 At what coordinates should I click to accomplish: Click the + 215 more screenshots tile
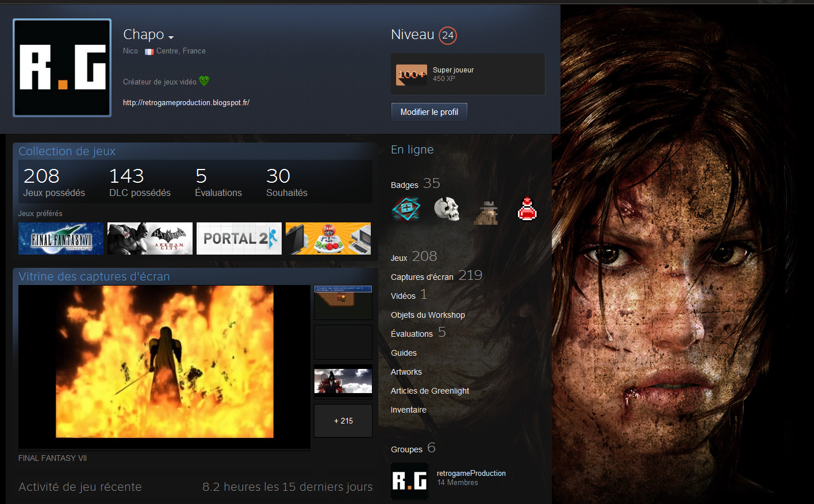[x=343, y=421]
